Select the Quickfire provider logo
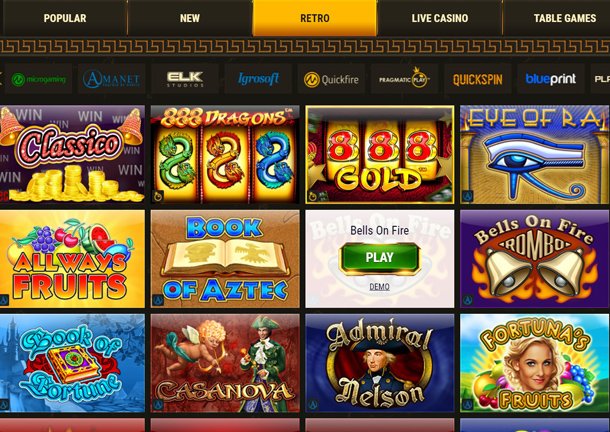This screenshot has width=610, height=432. tap(331, 79)
